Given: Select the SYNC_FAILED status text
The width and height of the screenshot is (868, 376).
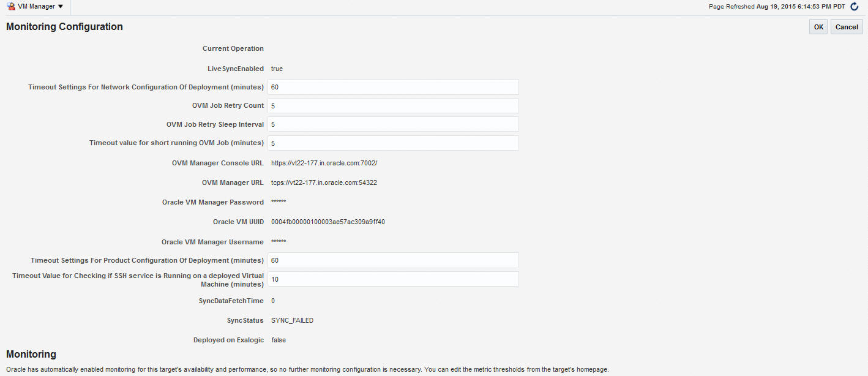Looking at the screenshot, I should click(292, 320).
